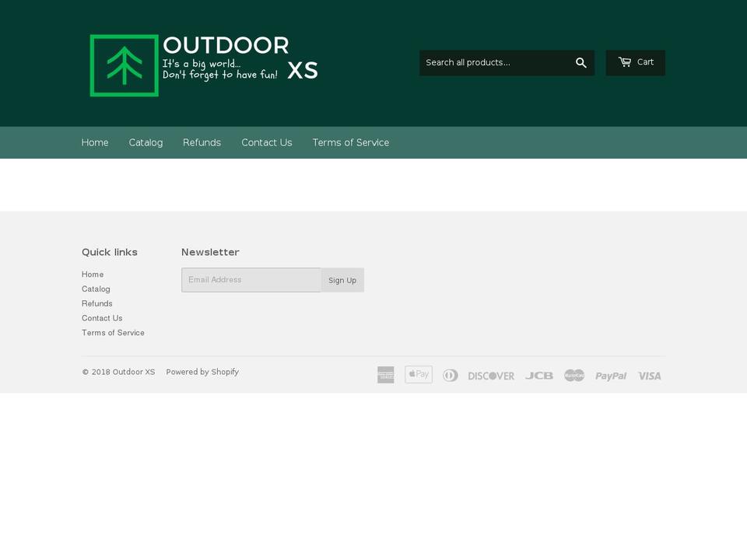Click the shopping cart icon
The width and height of the screenshot is (747, 560).
tap(625, 62)
